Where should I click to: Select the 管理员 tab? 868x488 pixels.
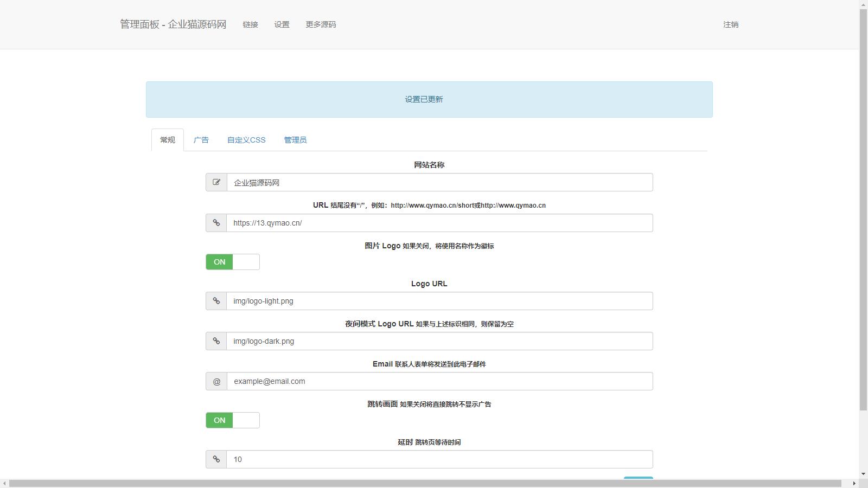(x=295, y=140)
